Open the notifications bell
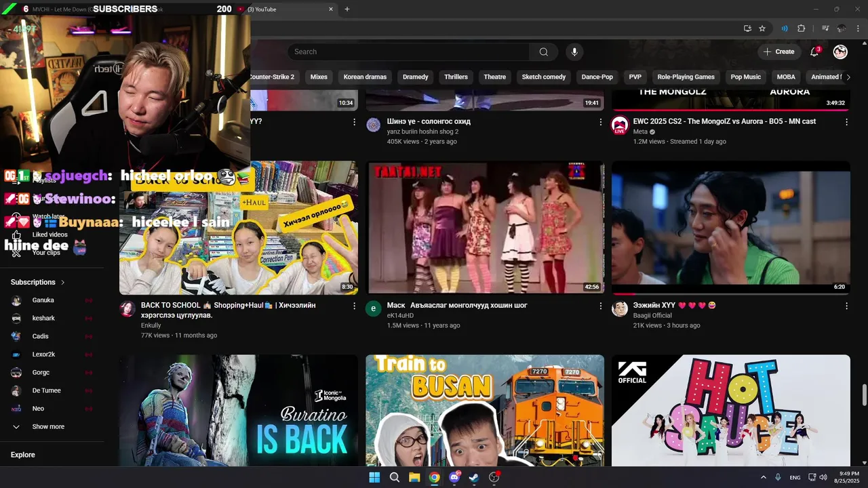The width and height of the screenshot is (868, 488). [x=815, y=52]
